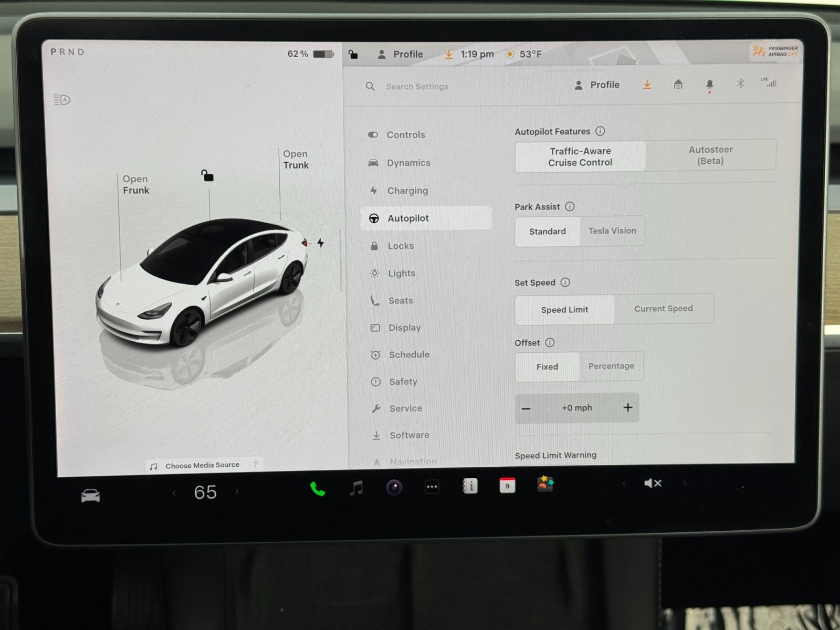Open the Charging settings menu
Viewport: 840px width, 630px height.
tap(407, 191)
